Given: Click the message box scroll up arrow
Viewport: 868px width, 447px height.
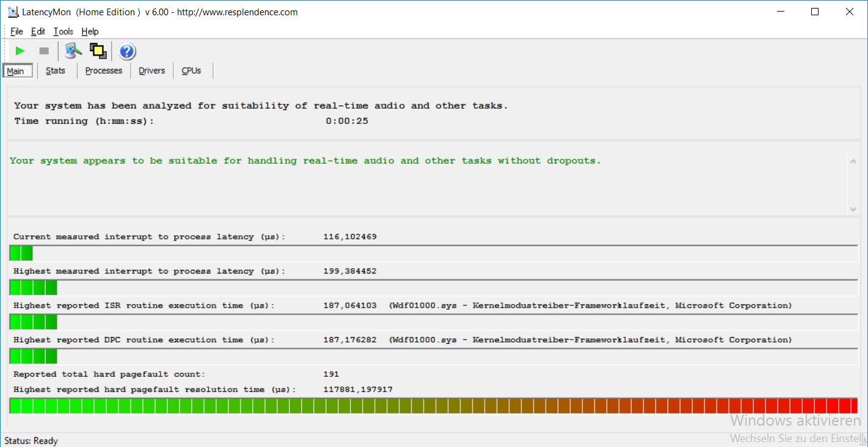Looking at the screenshot, I should point(853,161).
